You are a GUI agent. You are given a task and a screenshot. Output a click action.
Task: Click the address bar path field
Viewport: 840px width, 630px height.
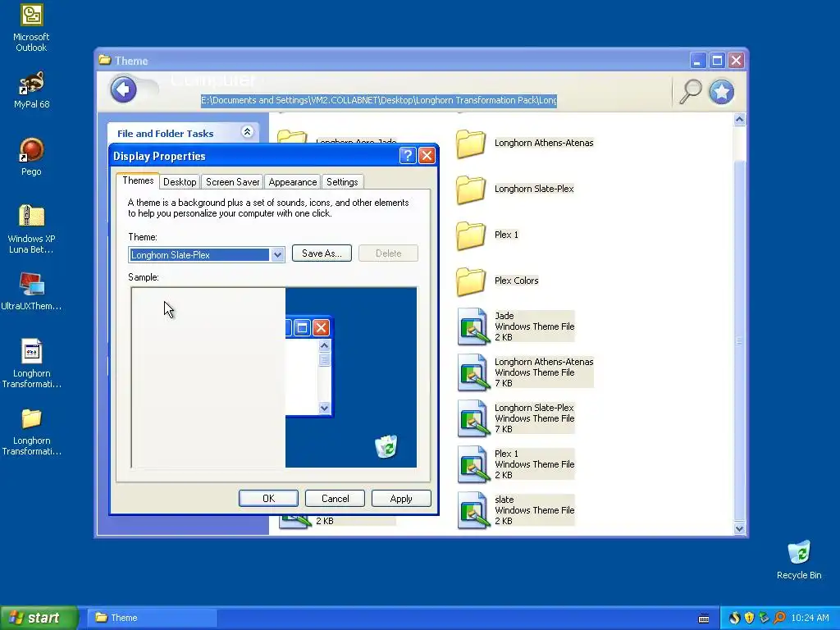point(379,100)
